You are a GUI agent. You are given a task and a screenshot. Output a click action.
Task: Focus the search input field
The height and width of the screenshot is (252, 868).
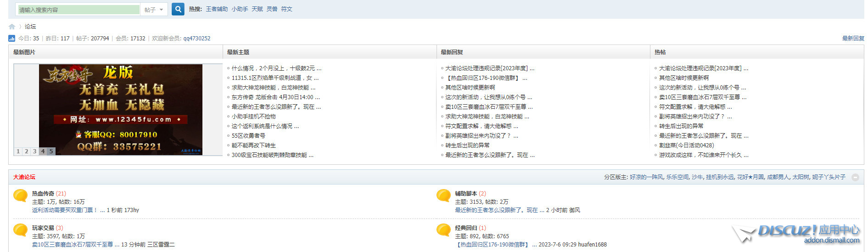point(78,10)
